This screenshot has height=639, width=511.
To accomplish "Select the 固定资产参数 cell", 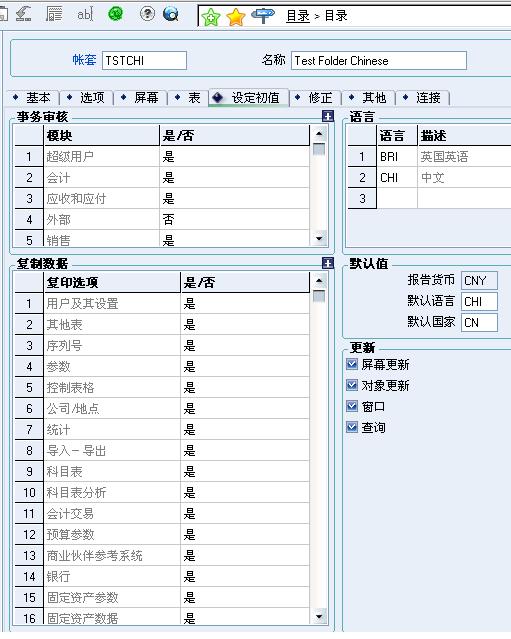I will [112, 598].
